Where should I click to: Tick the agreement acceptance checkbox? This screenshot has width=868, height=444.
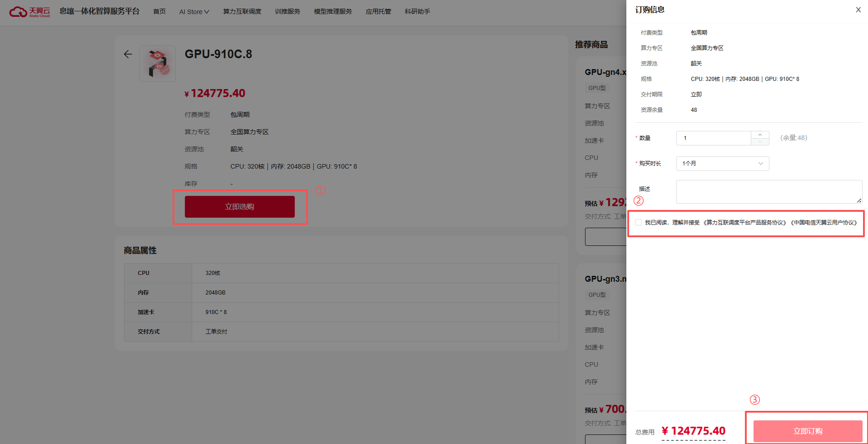coord(639,222)
